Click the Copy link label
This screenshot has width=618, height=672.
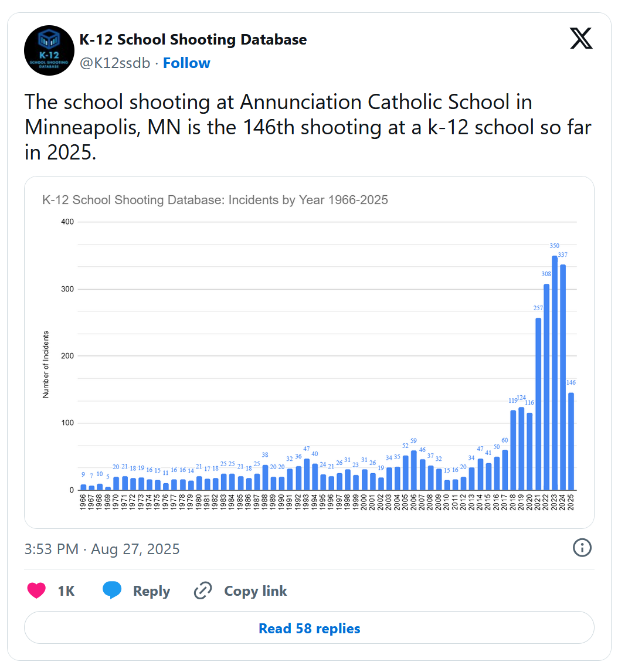click(x=255, y=591)
